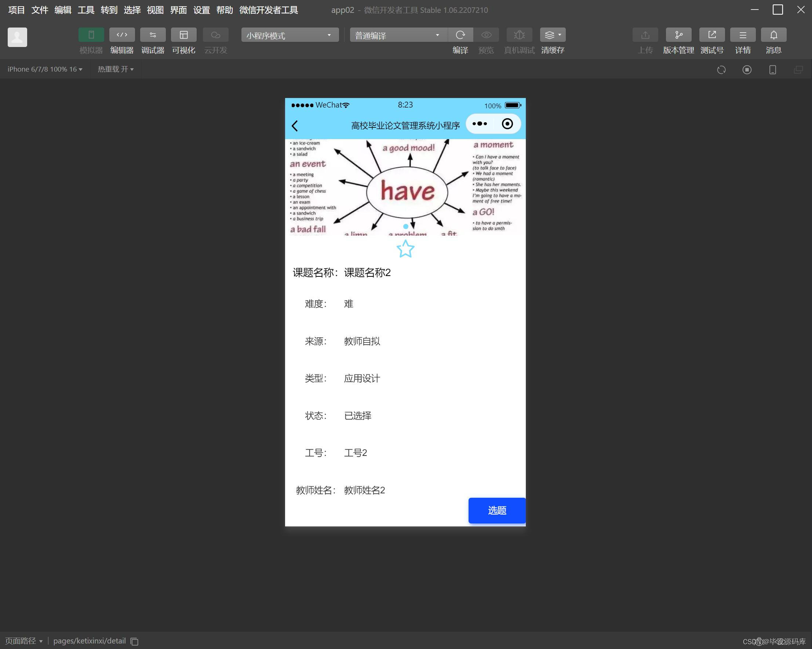
Task: Open version management branch icon
Action: point(678,35)
